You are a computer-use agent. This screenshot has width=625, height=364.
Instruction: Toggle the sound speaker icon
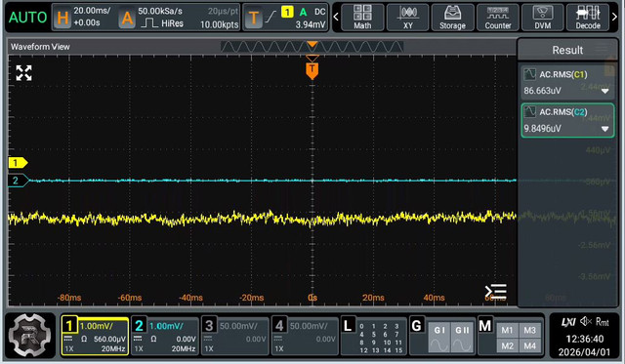pos(586,321)
